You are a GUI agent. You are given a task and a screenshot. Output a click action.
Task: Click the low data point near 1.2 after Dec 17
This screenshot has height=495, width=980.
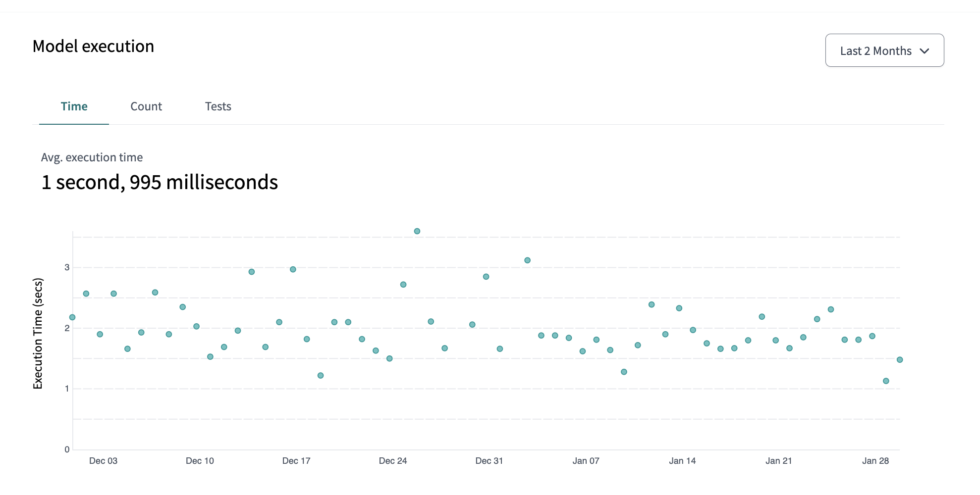coord(321,376)
